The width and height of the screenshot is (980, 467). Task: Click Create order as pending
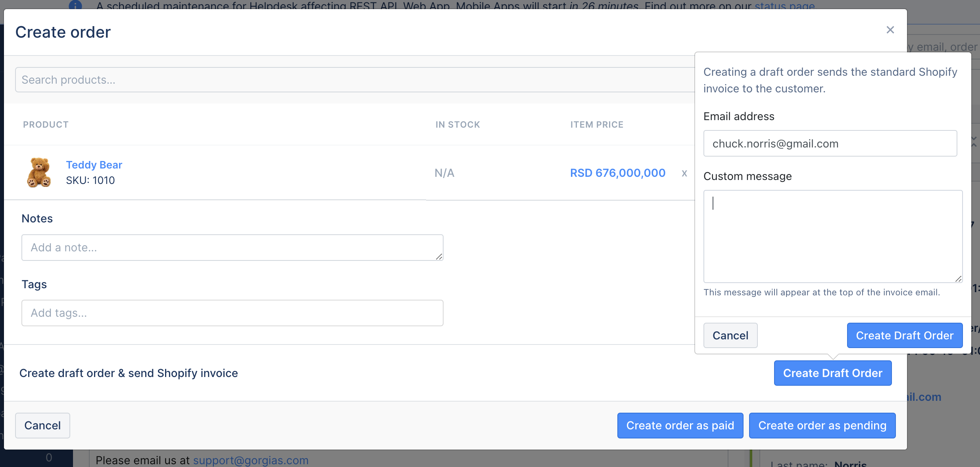click(822, 425)
